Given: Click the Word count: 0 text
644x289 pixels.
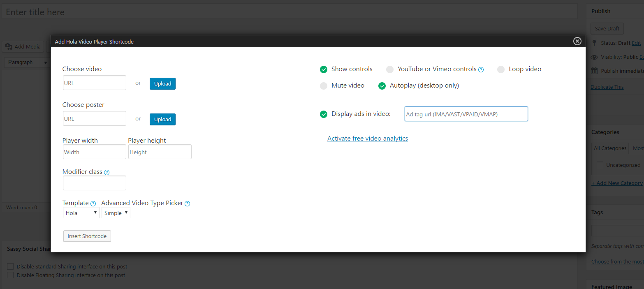Looking at the screenshot, I should (21, 208).
